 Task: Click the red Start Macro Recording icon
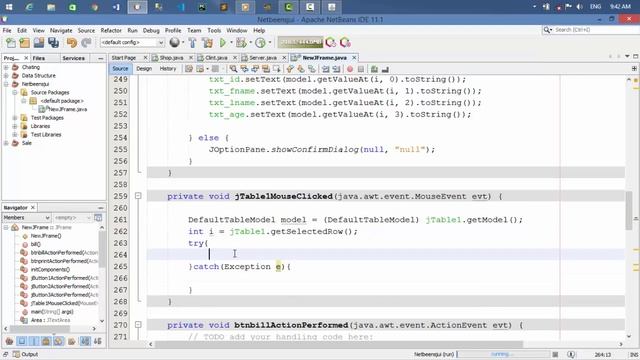point(349,69)
